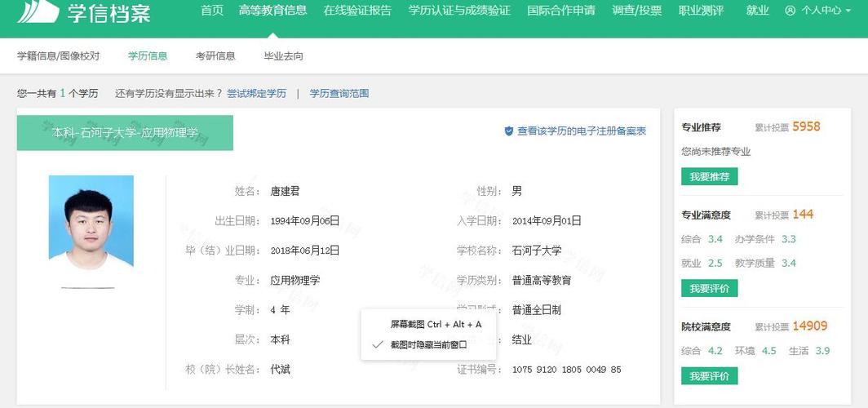Click the 专业满意度 vote count 144
The image size is (868, 408).
pyautogui.click(x=804, y=215)
